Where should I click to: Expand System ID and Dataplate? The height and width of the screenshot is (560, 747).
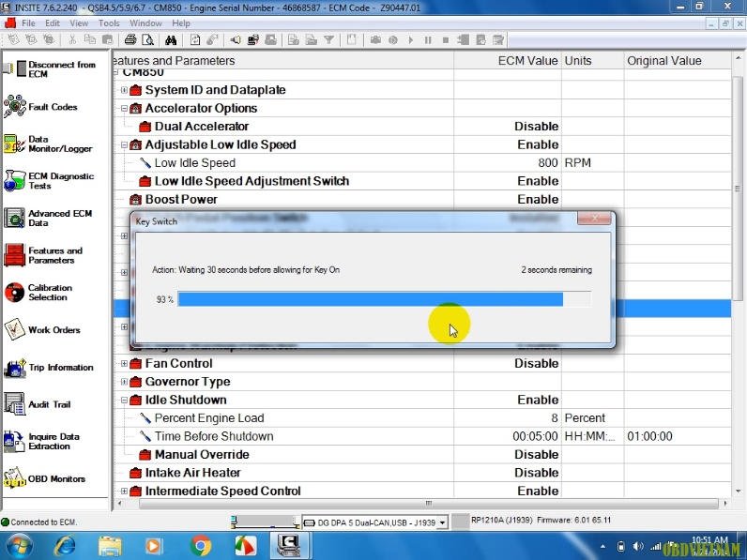[124, 90]
